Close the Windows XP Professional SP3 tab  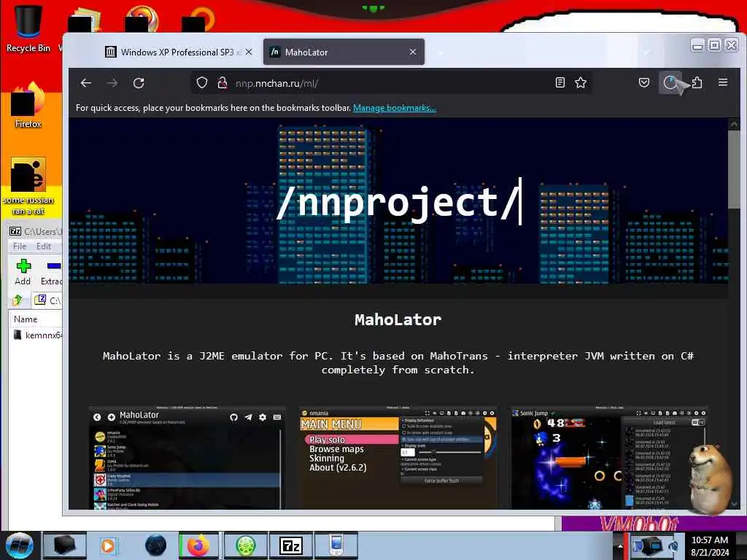249,52
